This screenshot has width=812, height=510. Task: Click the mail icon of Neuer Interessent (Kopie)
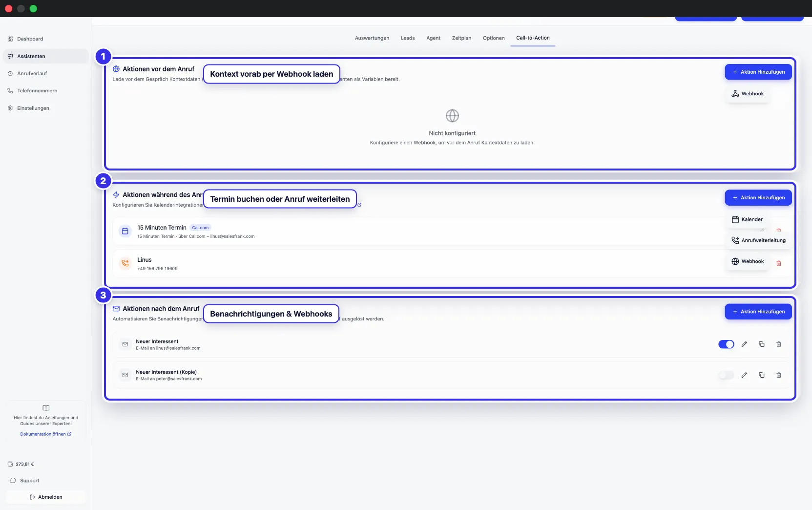[125, 375]
